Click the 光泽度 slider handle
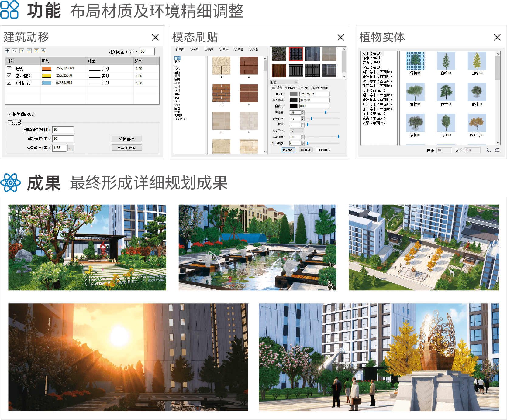The width and height of the screenshot is (507, 420). pos(326,112)
